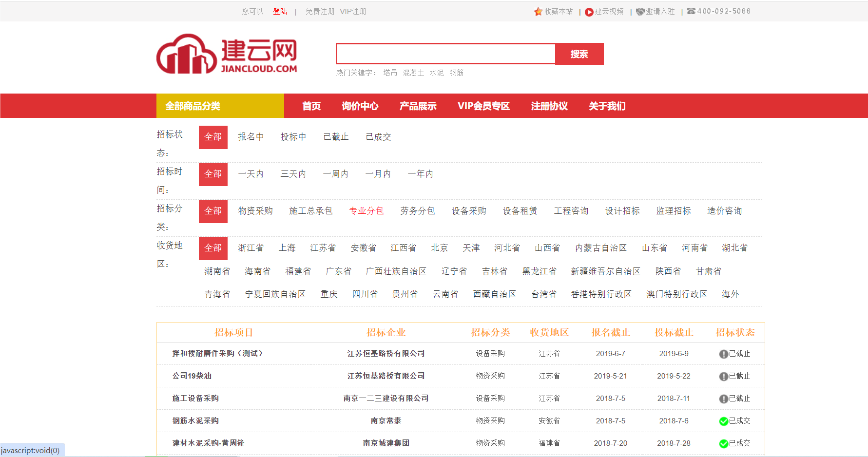Filter region by 浙江省
This screenshot has width=868, height=457.
(251, 248)
